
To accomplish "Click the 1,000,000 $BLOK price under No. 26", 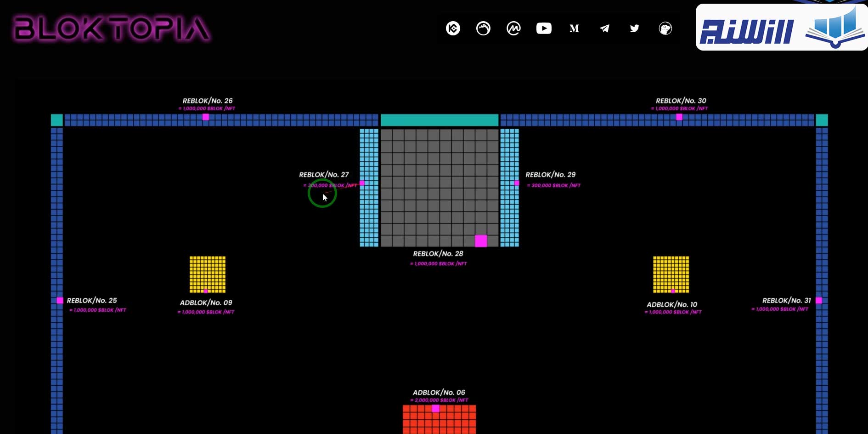I will click(x=207, y=109).
